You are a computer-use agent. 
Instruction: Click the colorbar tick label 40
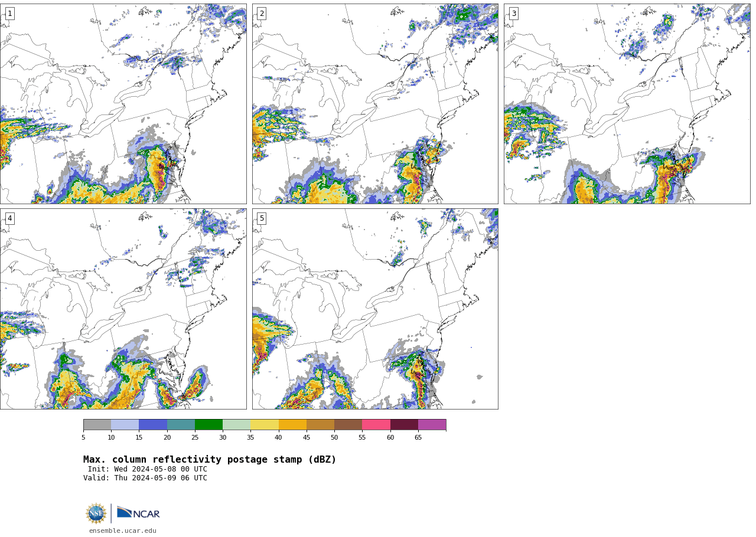pyautogui.click(x=278, y=437)
